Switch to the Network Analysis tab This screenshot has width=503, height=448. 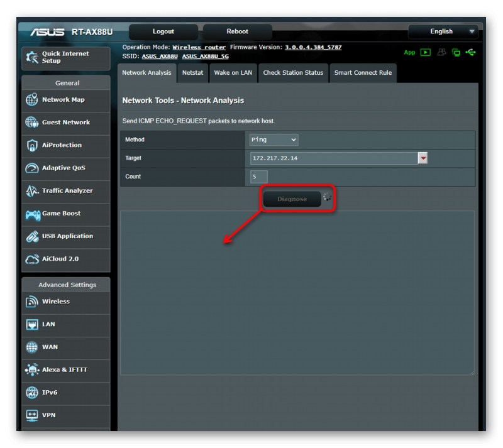[146, 73]
